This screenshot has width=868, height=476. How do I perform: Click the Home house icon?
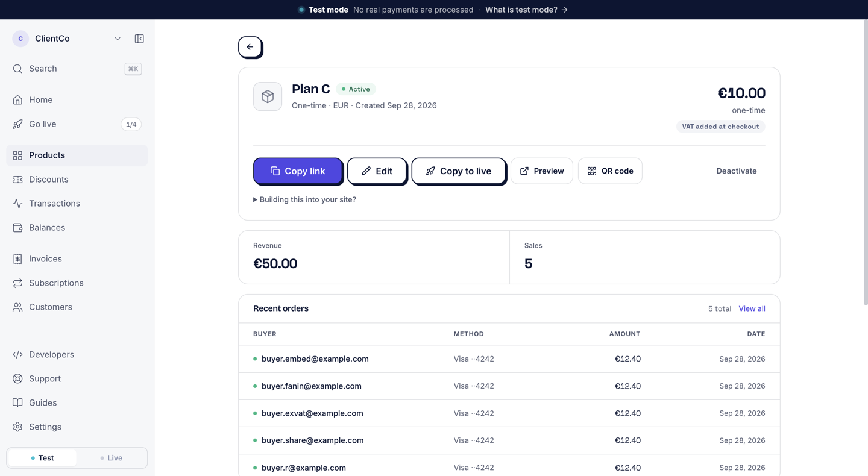17,100
